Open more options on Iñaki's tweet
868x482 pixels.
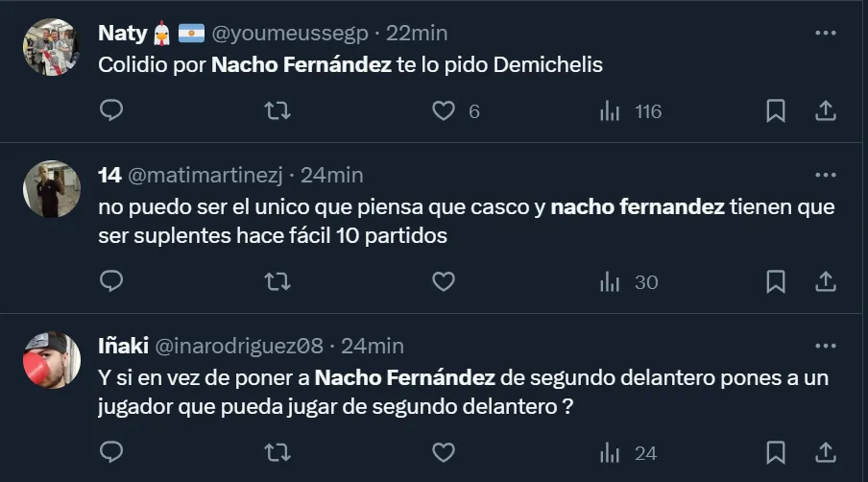click(x=825, y=345)
